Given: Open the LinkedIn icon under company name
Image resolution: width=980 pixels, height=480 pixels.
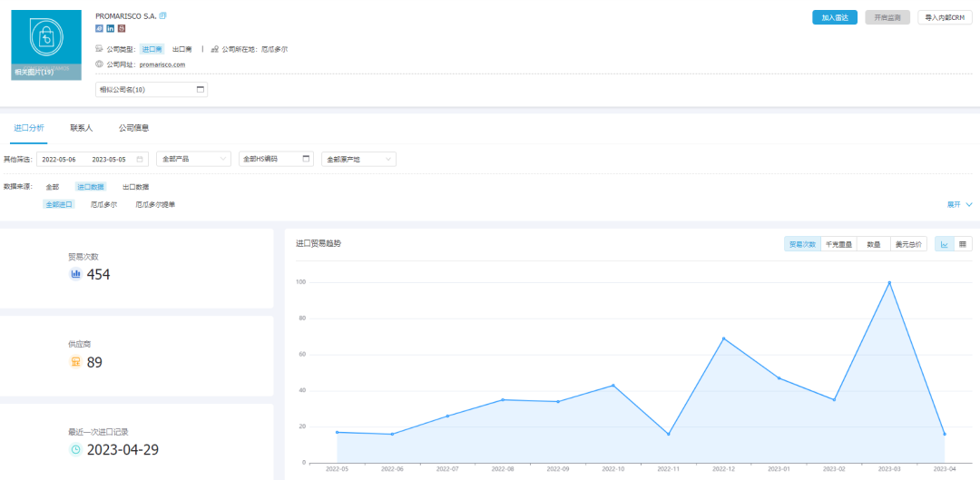Looking at the screenshot, I should (x=111, y=29).
